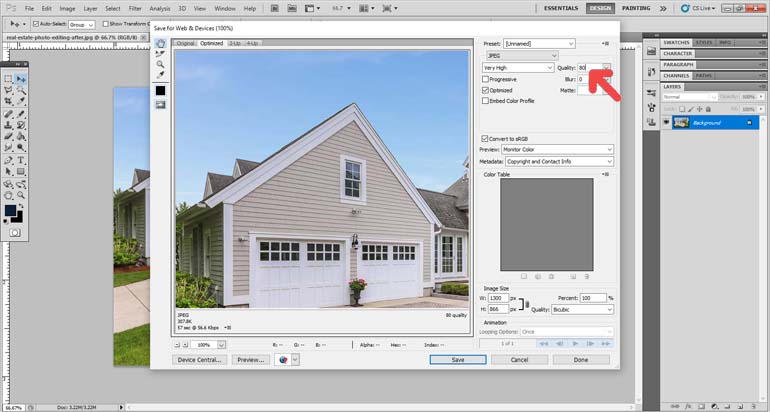Open the Very High compression quality dropdown
This screenshot has height=412, width=770.
518,68
